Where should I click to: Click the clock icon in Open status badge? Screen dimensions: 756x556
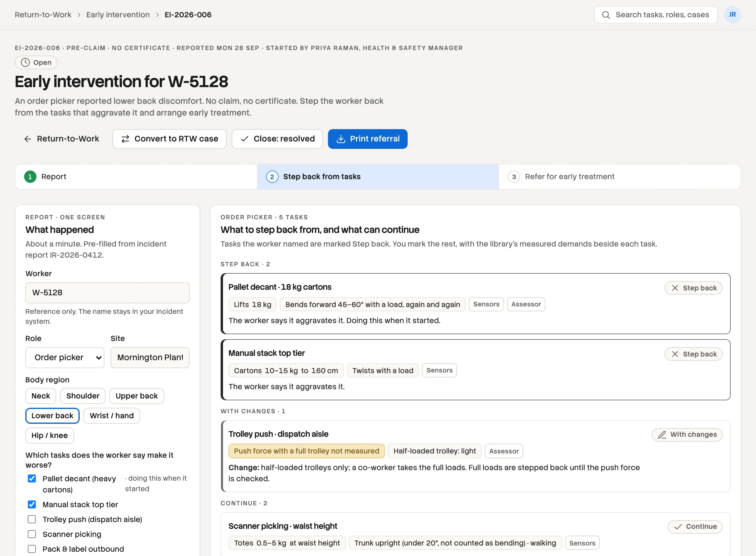pos(25,62)
